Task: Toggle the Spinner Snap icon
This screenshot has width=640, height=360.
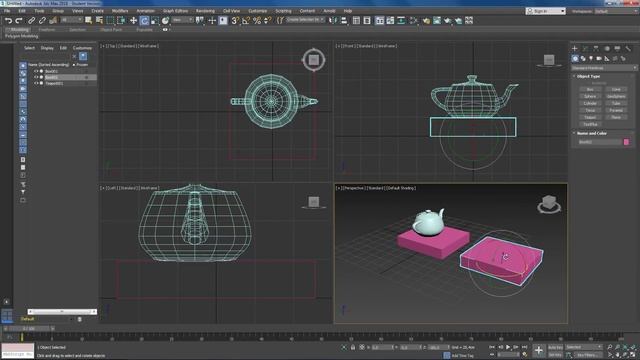Action: click(267, 20)
